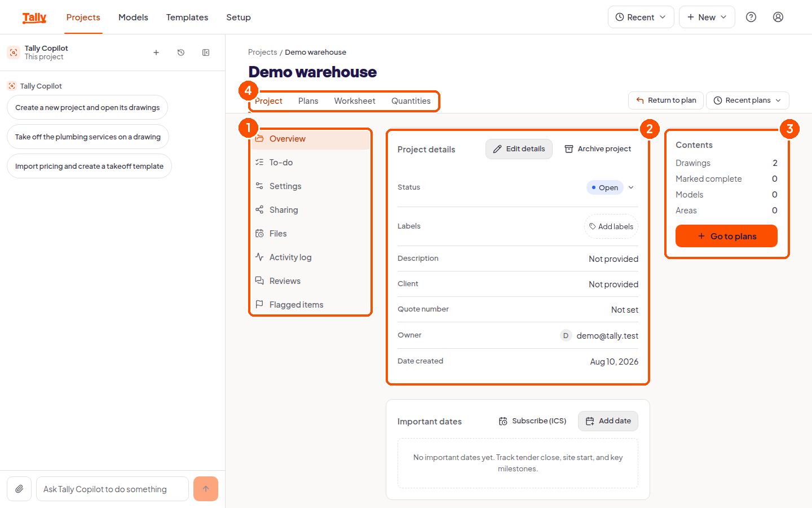
Task: Go to Models in top navigation
Action: coord(133,17)
